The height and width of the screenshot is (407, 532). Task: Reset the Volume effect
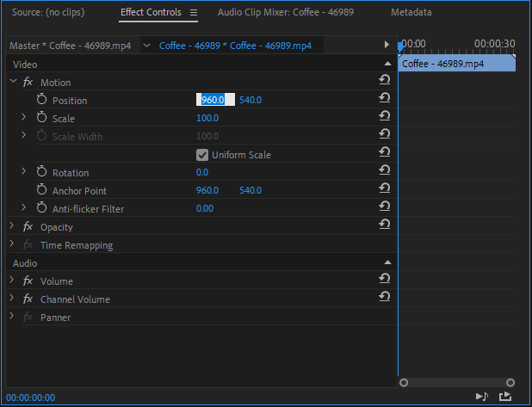pos(385,279)
